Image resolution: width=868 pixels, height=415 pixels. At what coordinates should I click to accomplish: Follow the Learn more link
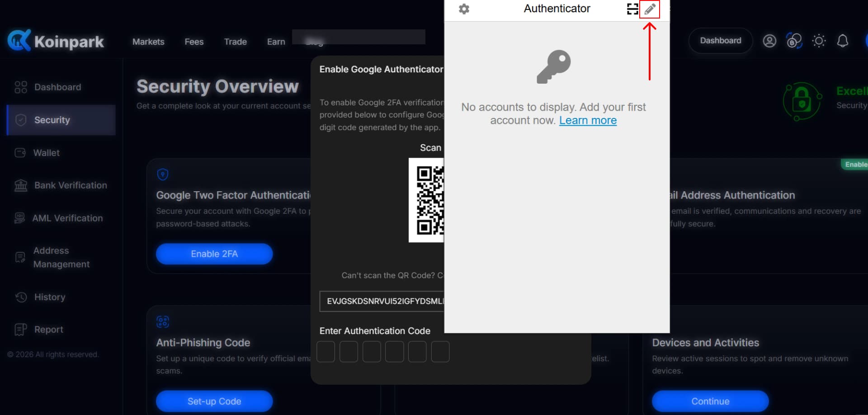[588, 120]
